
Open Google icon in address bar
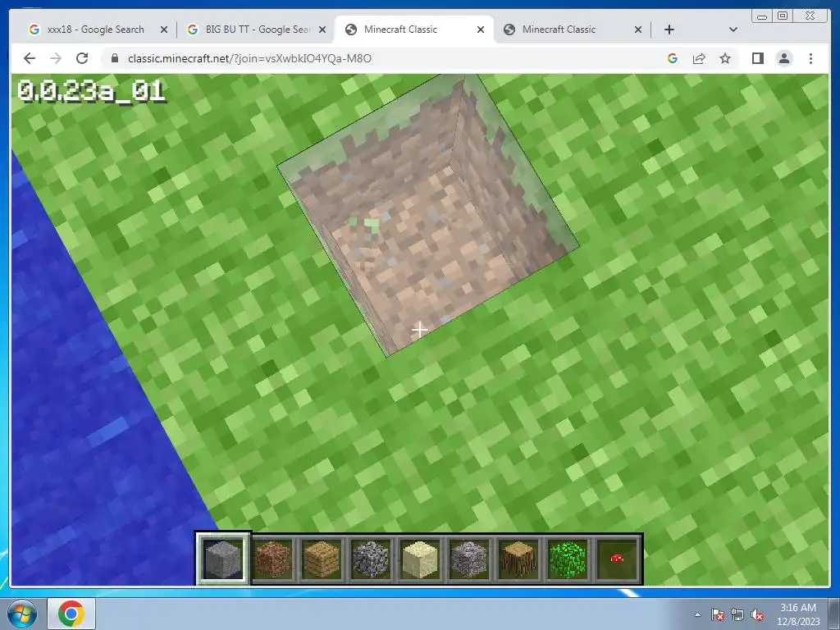[x=673, y=58]
